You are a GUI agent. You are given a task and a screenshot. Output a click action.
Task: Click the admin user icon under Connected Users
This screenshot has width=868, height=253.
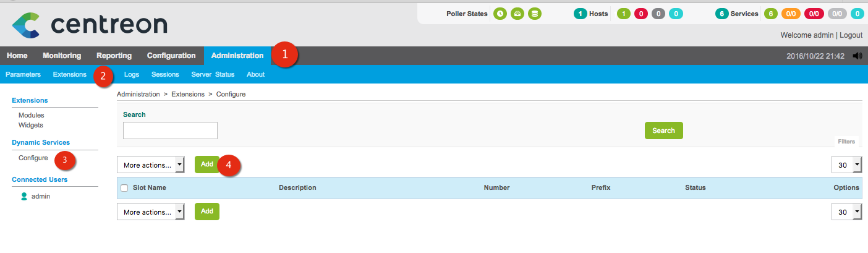(x=24, y=196)
